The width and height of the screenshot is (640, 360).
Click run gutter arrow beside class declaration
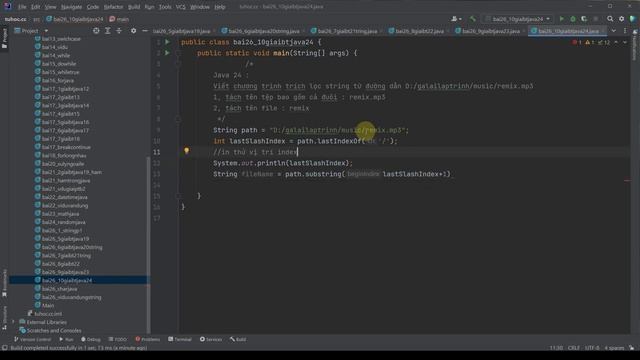tap(167, 42)
